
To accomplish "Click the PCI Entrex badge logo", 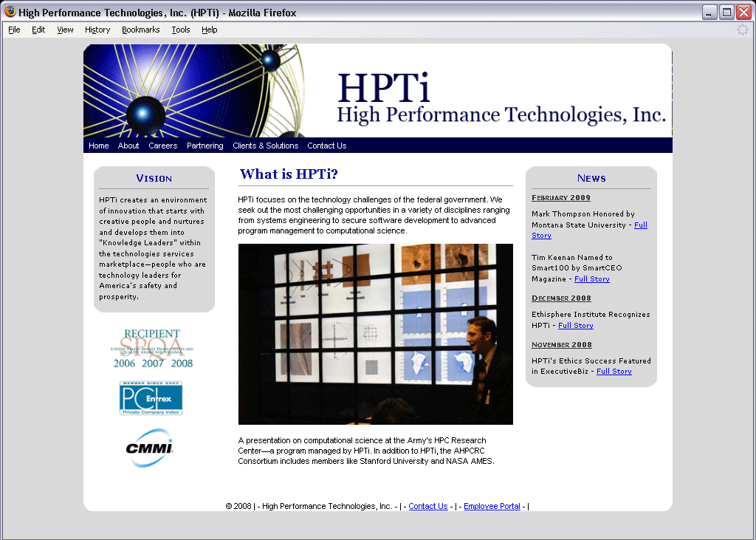I will click(151, 398).
